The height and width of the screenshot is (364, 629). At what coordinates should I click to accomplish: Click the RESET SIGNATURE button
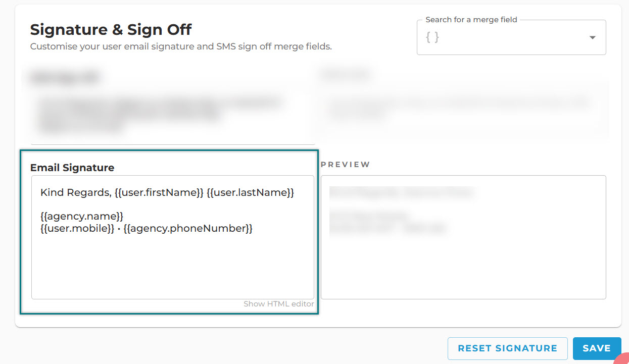pos(507,348)
